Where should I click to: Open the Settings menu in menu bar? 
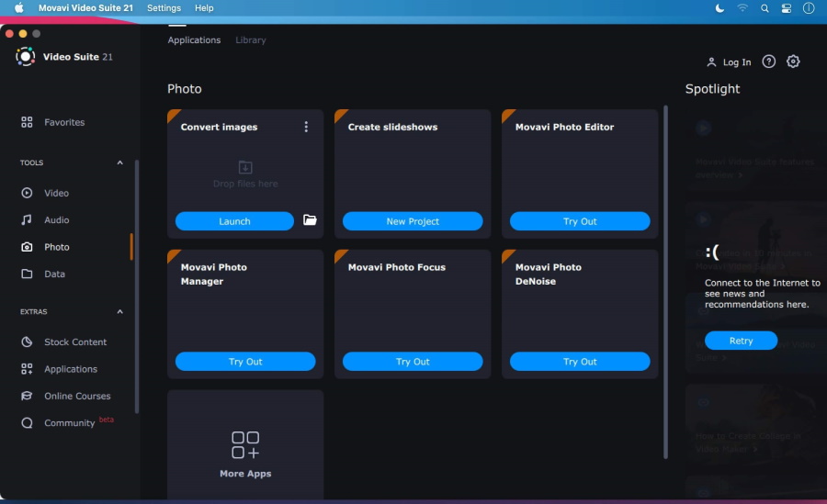pyautogui.click(x=164, y=8)
